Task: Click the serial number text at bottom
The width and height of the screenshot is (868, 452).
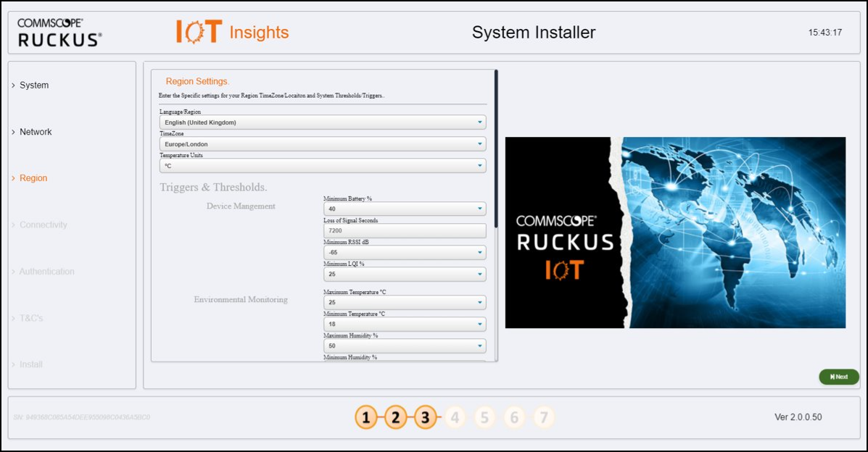Action: 81,417
